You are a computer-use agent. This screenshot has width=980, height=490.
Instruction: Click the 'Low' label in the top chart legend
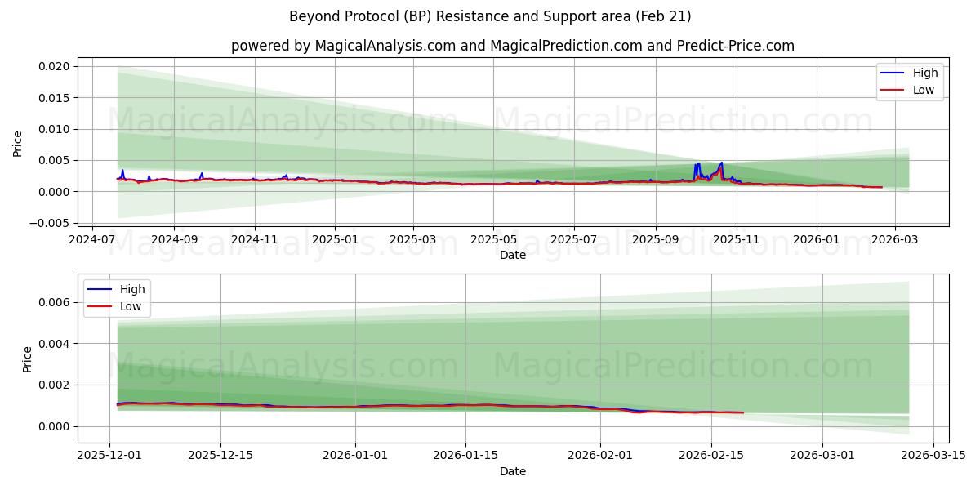(x=924, y=90)
